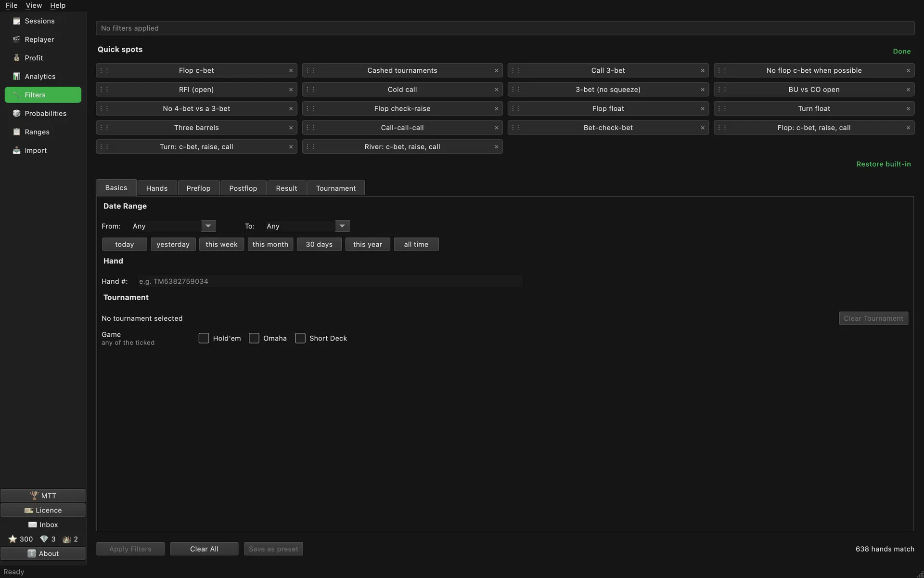Image resolution: width=924 pixels, height=578 pixels.
Task: Click the star points icon showing 300
Action: coord(13,539)
